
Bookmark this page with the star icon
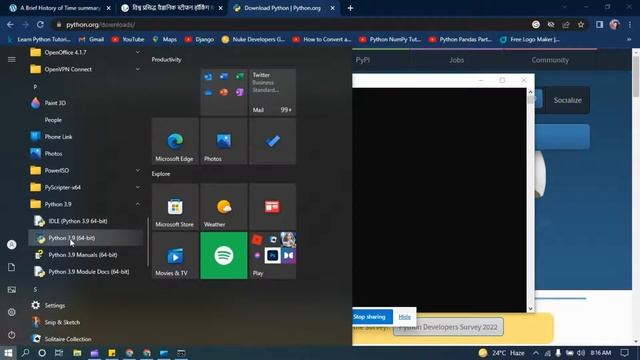[x=581, y=24]
